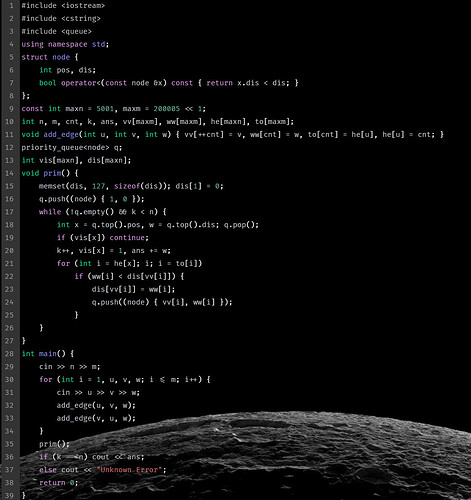
Task: Click the 'add_edge(v, u, w);' call
Action: (x=96, y=418)
